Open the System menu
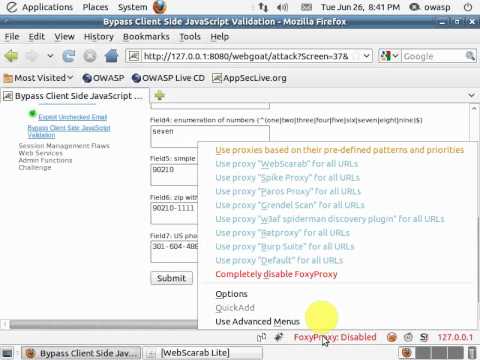 (132, 7)
